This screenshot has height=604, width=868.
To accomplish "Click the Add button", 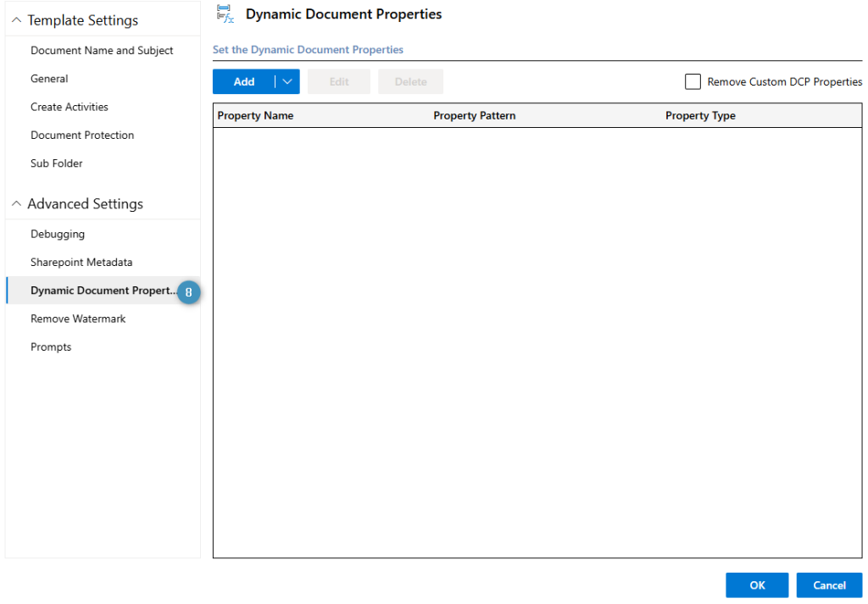I will (x=243, y=81).
